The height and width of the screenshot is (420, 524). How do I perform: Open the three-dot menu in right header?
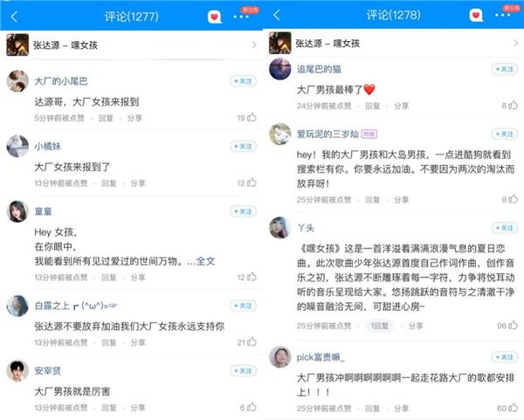click(503, 15)
